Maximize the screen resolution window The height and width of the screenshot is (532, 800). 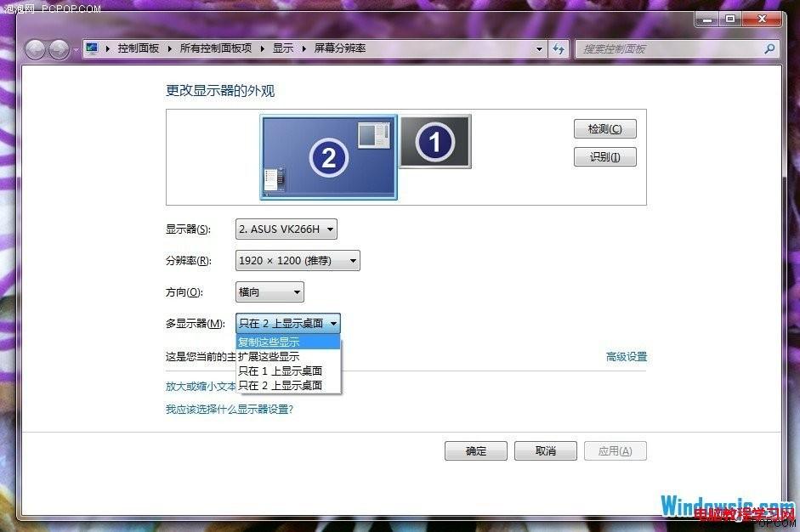point(730,20)
